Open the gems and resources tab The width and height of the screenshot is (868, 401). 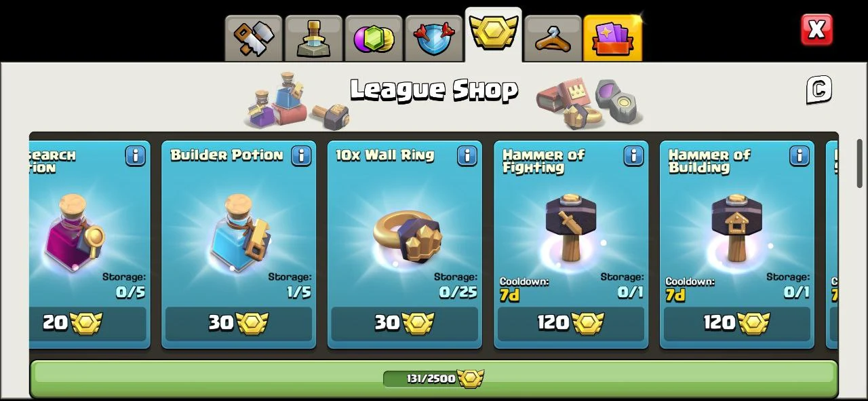coord(373,39)
